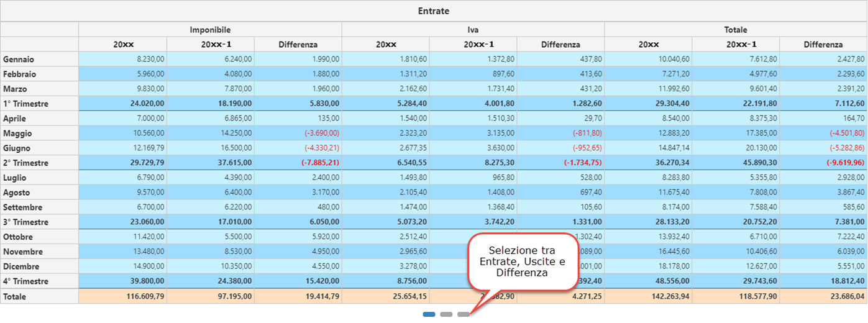Select the Gennaio row label
Viewport: 868px width, 323px height.
tap(19, 60)
